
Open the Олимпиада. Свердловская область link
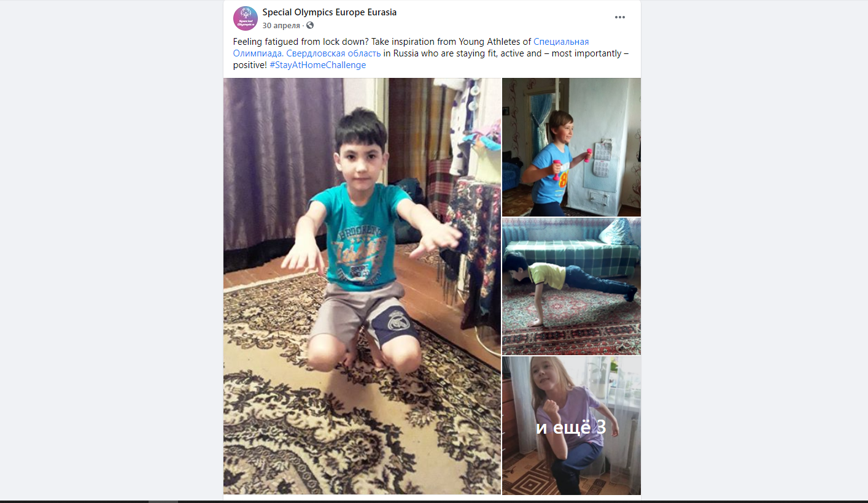click(x=307, y=53)
